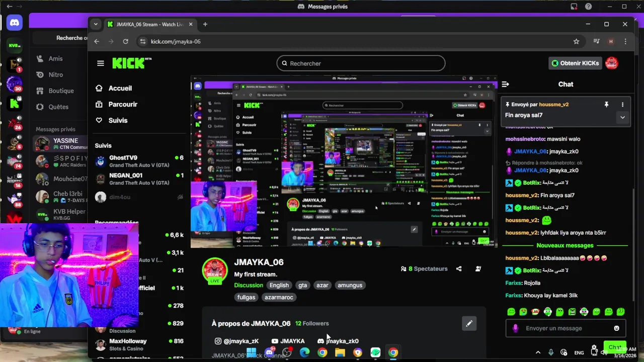This screenshot has height=362, width=644.
Task: Unpin the pinned chat message
Action: coord(606,105)
